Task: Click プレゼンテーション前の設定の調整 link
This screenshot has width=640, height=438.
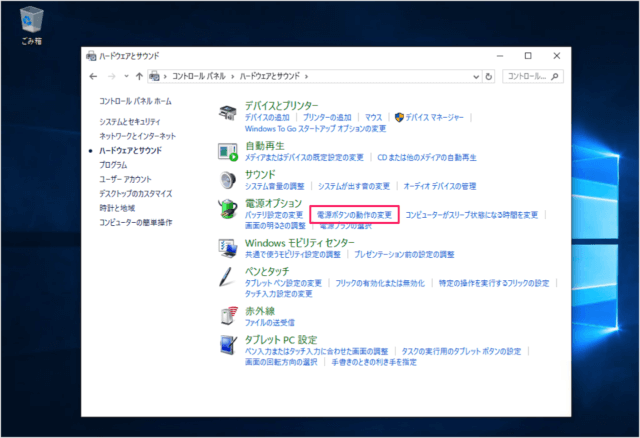Action: pyautogui.click(x=404, y=255)
